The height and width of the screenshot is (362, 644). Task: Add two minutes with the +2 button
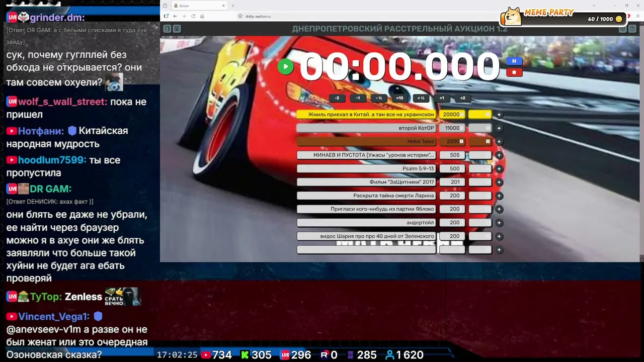[462, 98]
